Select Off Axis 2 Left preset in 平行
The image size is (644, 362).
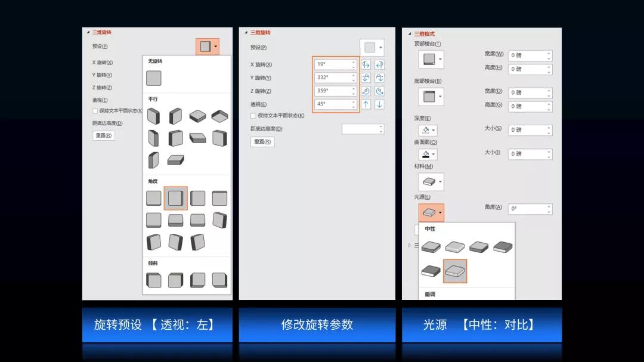click(x=219, y=138)
